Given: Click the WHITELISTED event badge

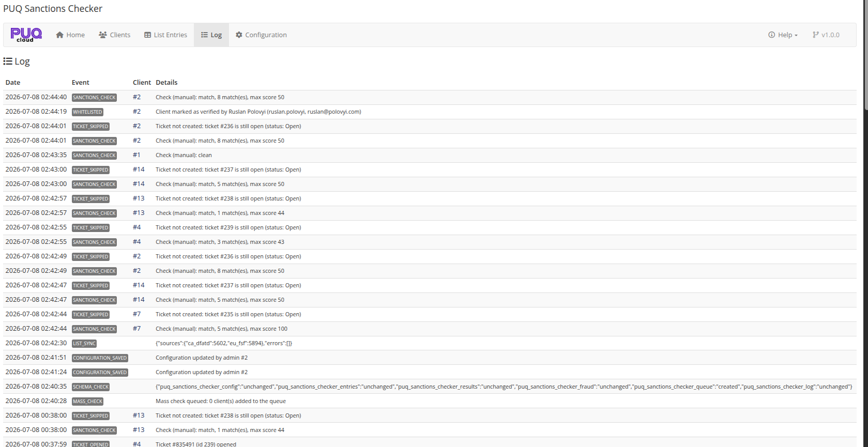Looking at the screenshot, I should [87, 112].
